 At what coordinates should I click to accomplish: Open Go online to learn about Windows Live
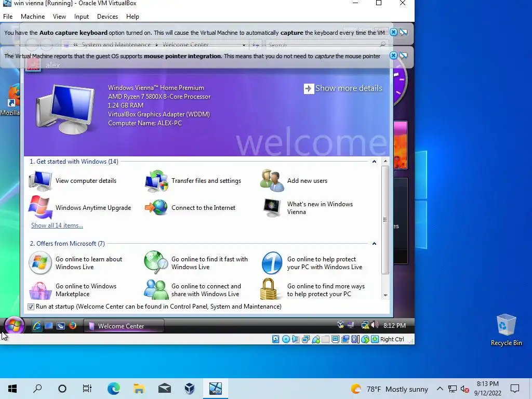[76, 263]
